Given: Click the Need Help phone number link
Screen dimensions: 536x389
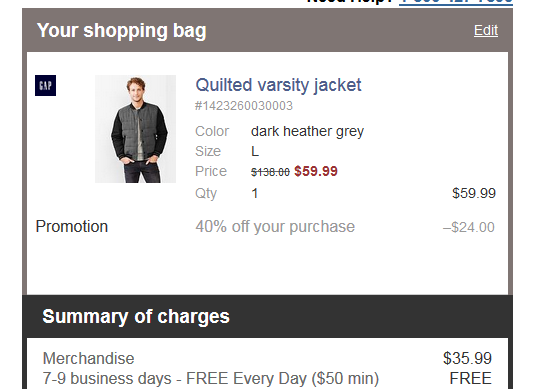Looking at the screenshot, I should point(456,2).
